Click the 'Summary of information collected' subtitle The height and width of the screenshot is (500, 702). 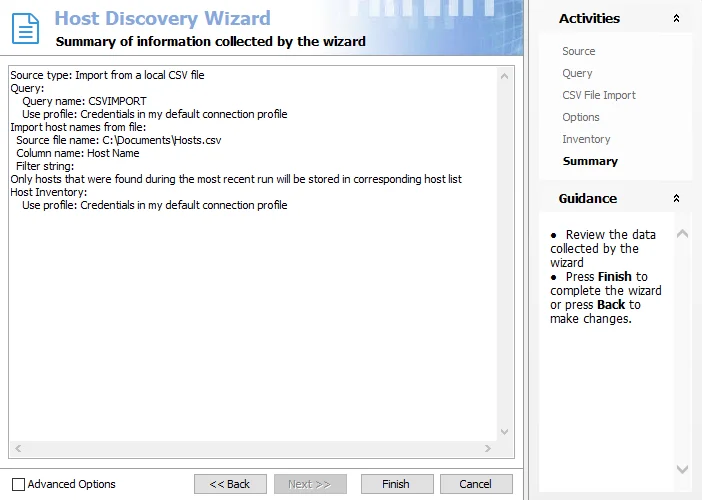(210, 42)
